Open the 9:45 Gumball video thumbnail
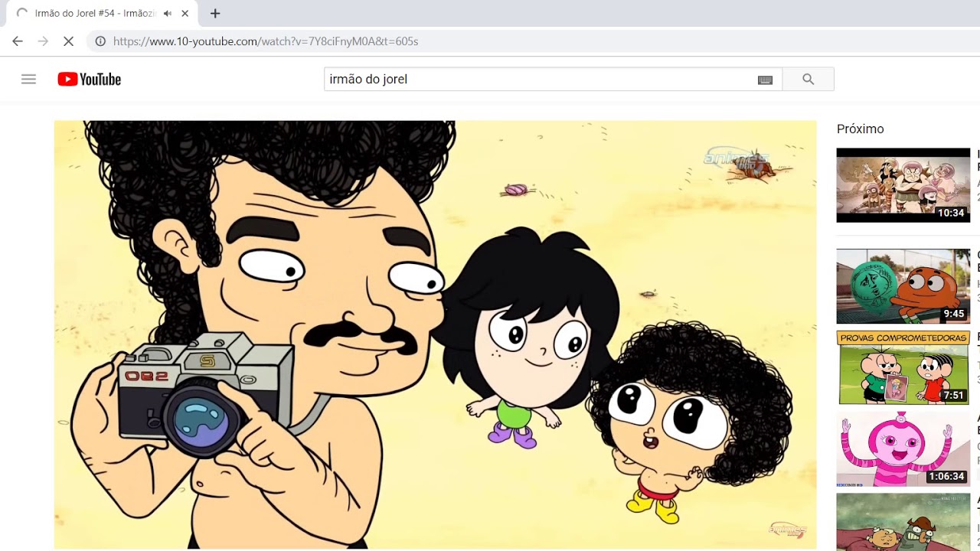Screen dimensions: 980x551 coord(903,286)
